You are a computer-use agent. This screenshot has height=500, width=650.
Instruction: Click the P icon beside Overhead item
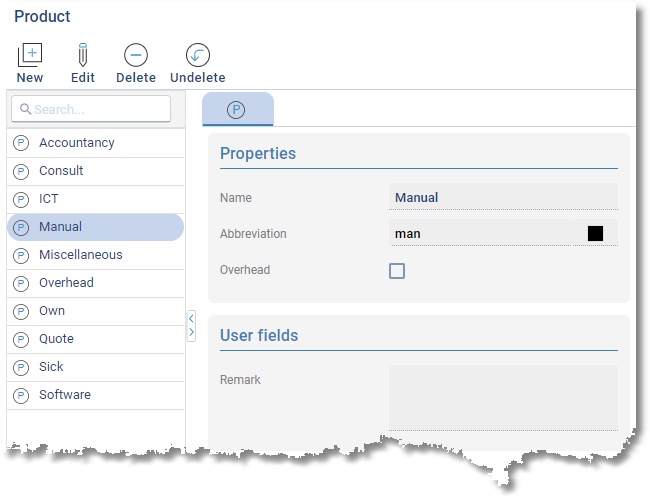coord(21,283)
